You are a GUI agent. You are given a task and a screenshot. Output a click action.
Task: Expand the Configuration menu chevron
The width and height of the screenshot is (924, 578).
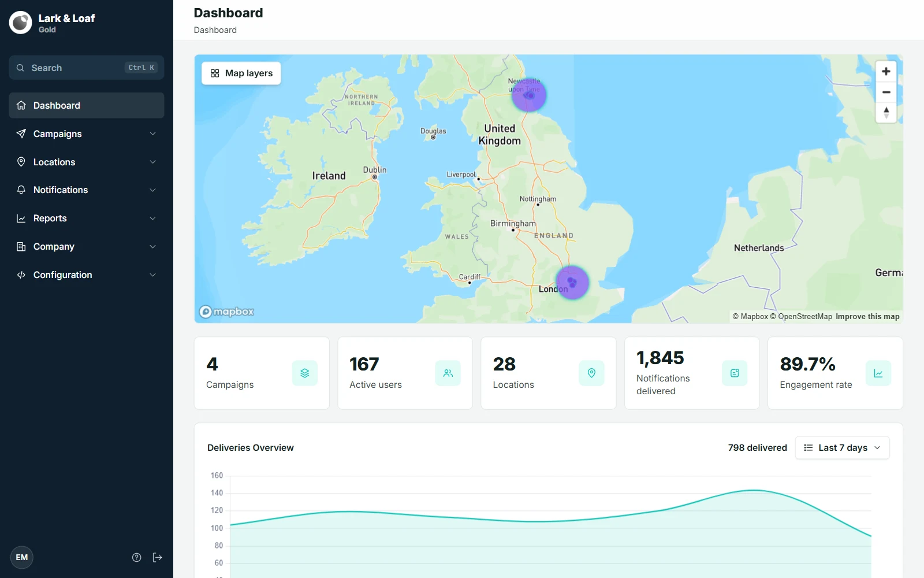pos(153,275)
